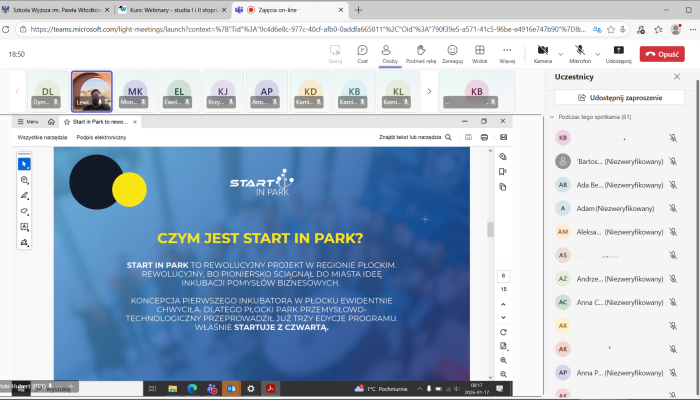
Task: Open the browser profile avatar
Action: click(x=675, y=29)
